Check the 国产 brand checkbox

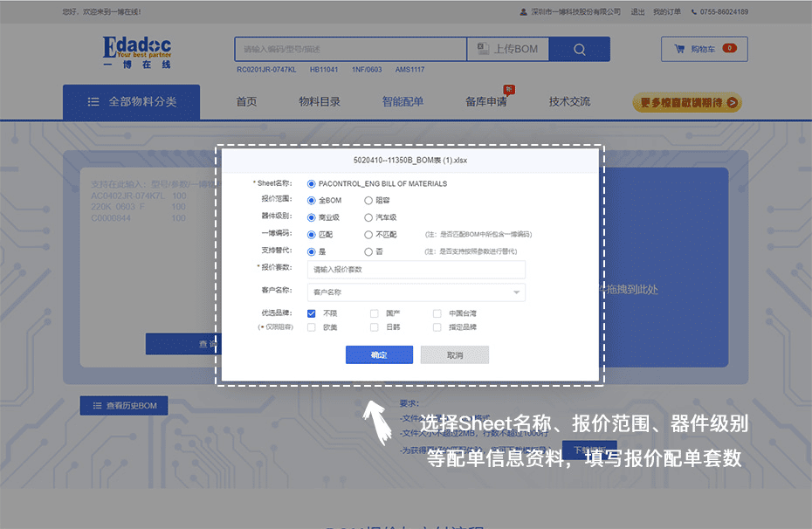pyautogui.click(x=375, y=313)
